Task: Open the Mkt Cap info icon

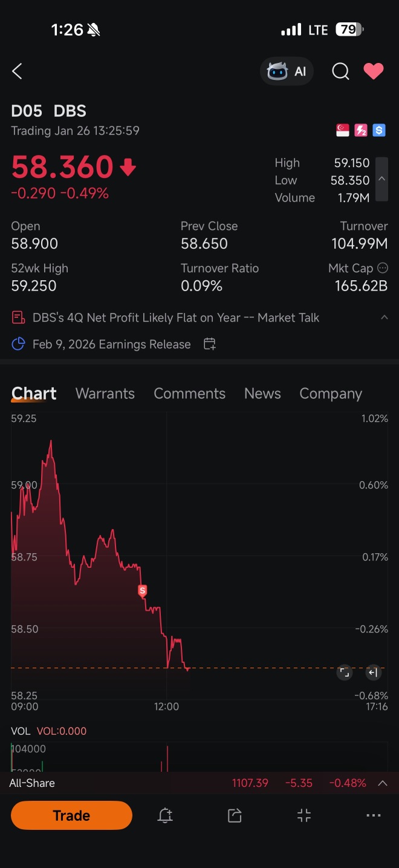Action: (383, 268)
